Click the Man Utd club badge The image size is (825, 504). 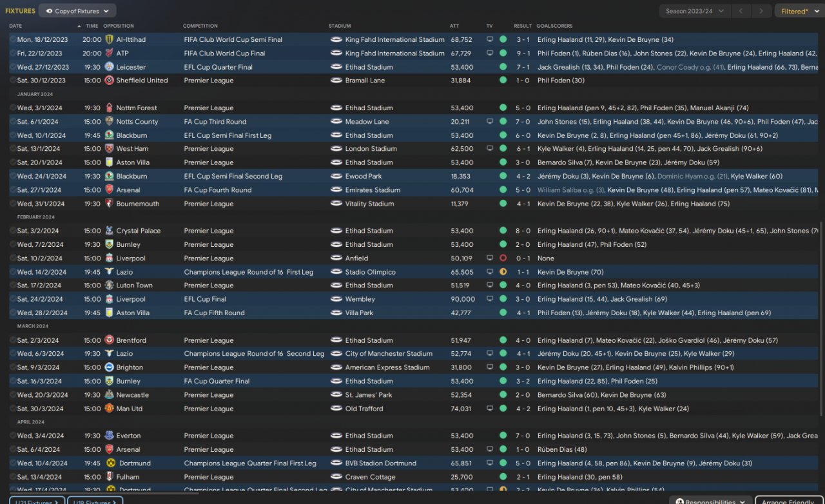pyautogui.click(x=109, y=409)
